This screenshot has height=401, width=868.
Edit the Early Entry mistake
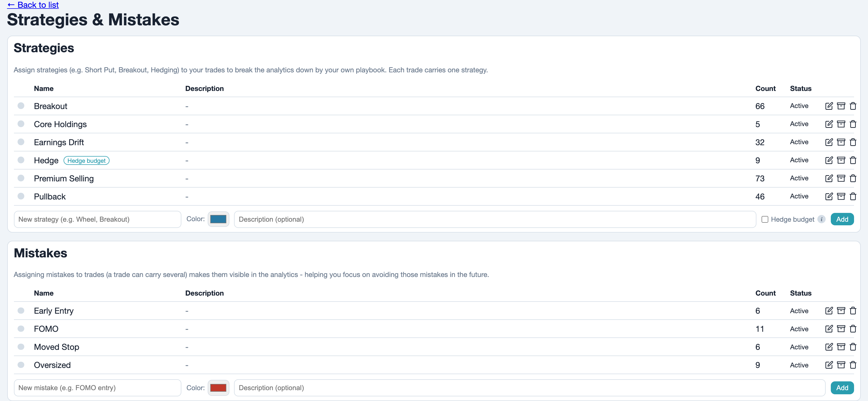[829, 311]
